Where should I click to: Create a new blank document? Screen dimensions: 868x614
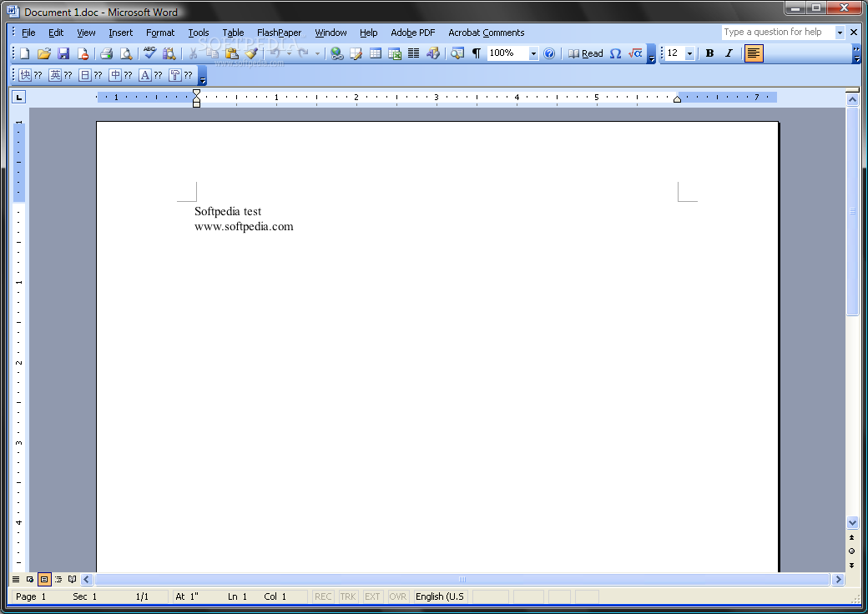pos(25,53)
